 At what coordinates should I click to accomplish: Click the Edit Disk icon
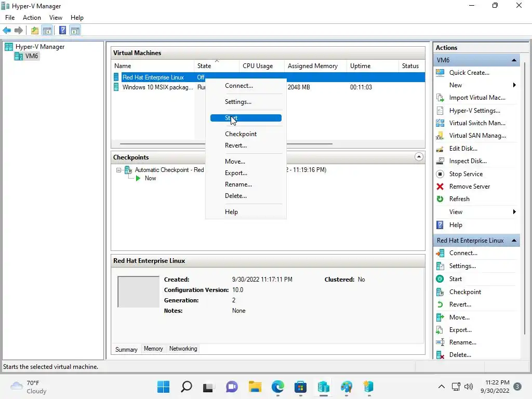pos(440,149)
